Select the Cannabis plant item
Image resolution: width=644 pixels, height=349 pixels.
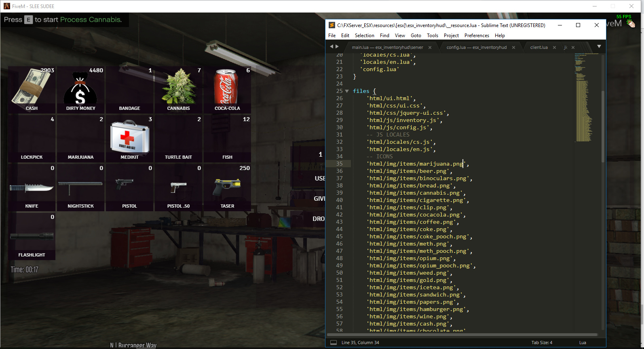(x=178, y=89)
